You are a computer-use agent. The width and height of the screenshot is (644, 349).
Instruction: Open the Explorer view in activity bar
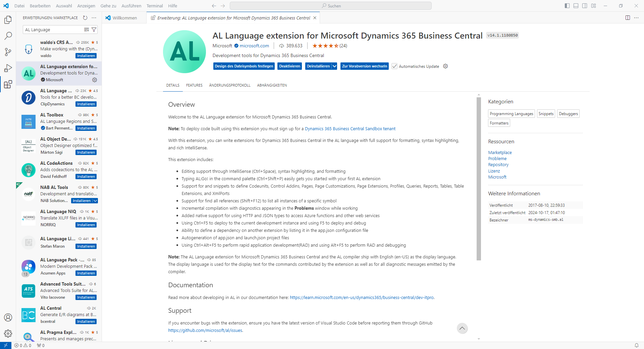pos(8,20)
